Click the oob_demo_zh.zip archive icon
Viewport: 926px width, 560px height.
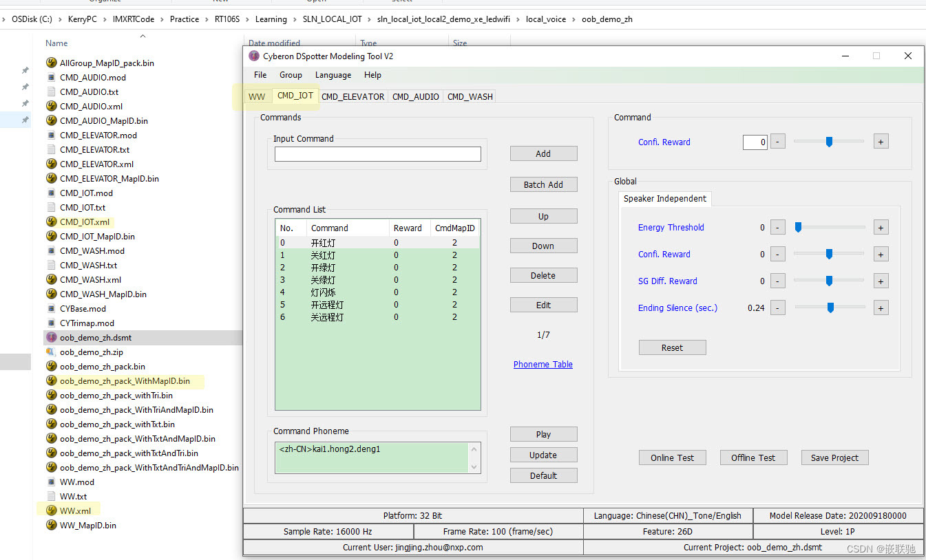coord(51,352)
